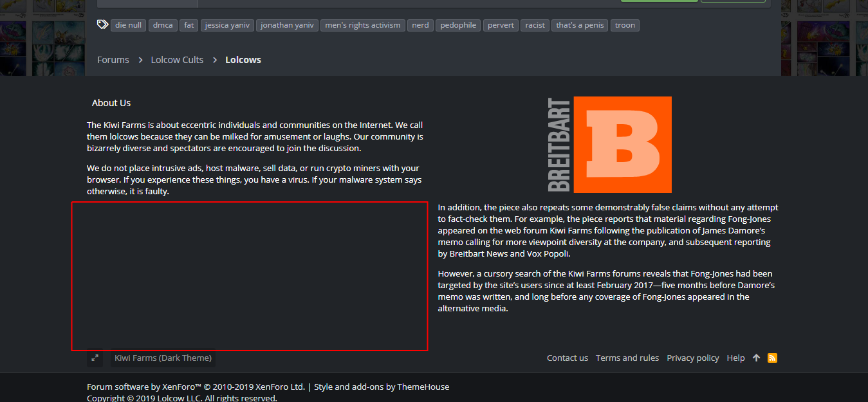Navigate to Lolcow Cults breadcrumb
Viewport: 868px width, 402px height.
click(x=177, y=60)
